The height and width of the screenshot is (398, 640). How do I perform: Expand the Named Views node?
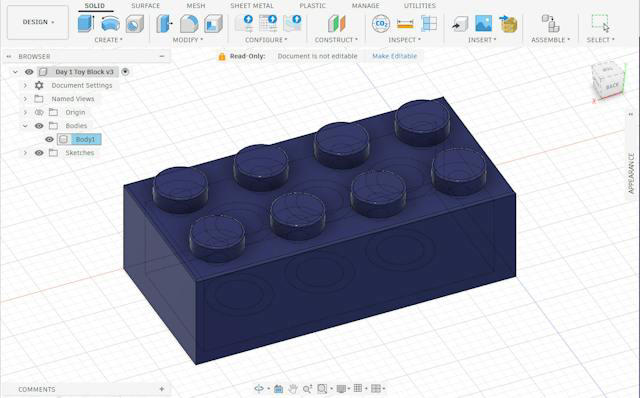25,99
